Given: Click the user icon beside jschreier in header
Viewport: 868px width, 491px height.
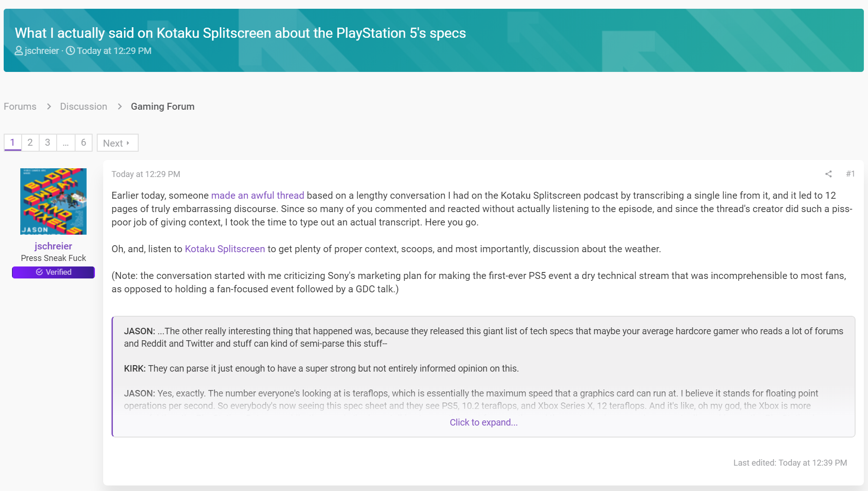Looking at the screenshot, I should click(x=18, y=51).
